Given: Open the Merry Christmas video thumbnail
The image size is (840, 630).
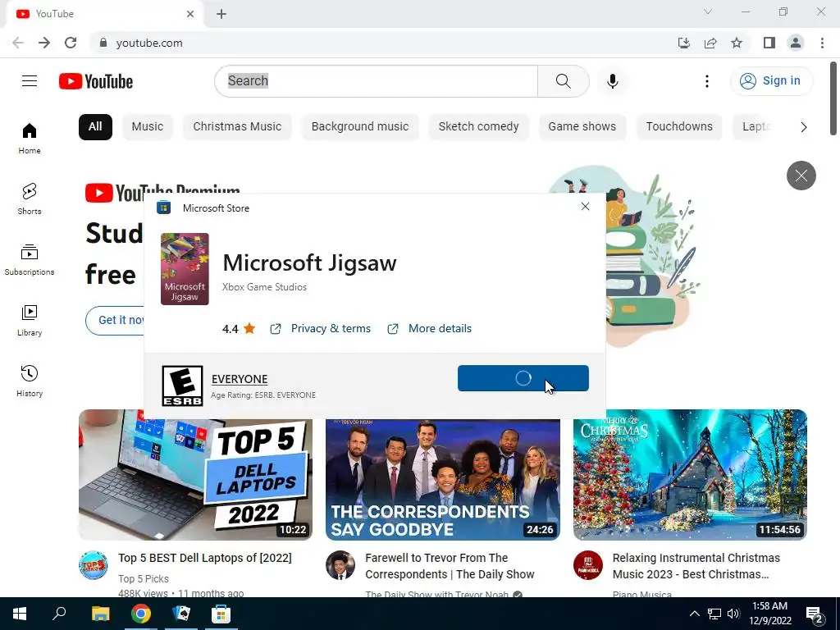Looking at the screenshot, I should point(690,475).
